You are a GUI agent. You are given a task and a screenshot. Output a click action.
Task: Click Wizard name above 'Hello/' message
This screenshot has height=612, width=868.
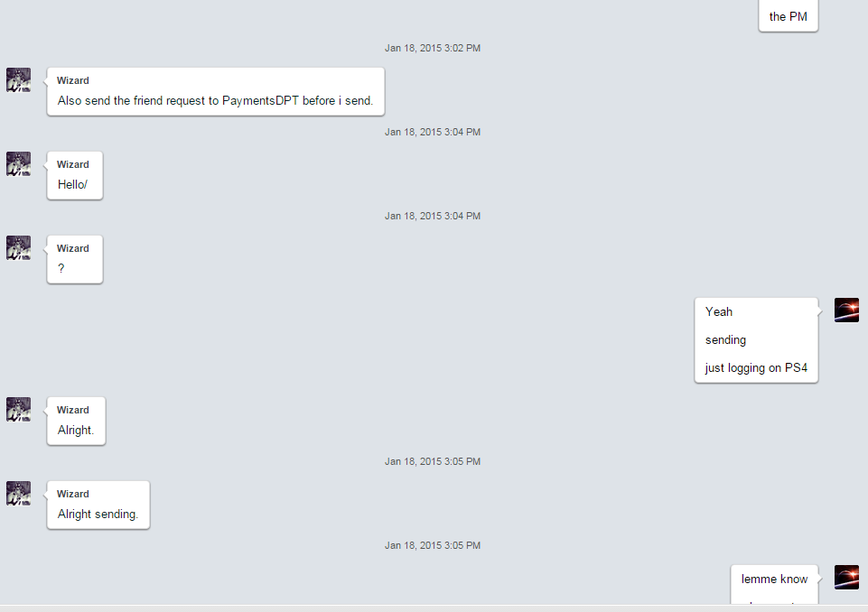pos(72,164)
